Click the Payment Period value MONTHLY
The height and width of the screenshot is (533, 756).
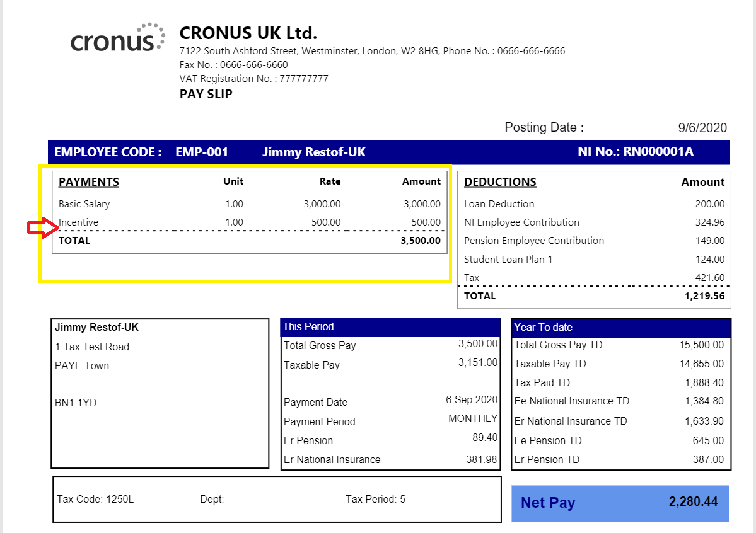pos(473,419)
